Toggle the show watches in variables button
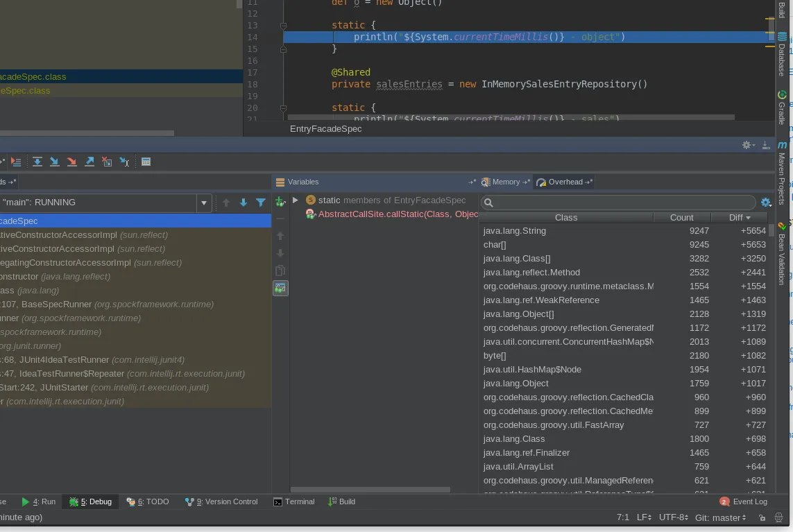 click(x=280, y=288)
